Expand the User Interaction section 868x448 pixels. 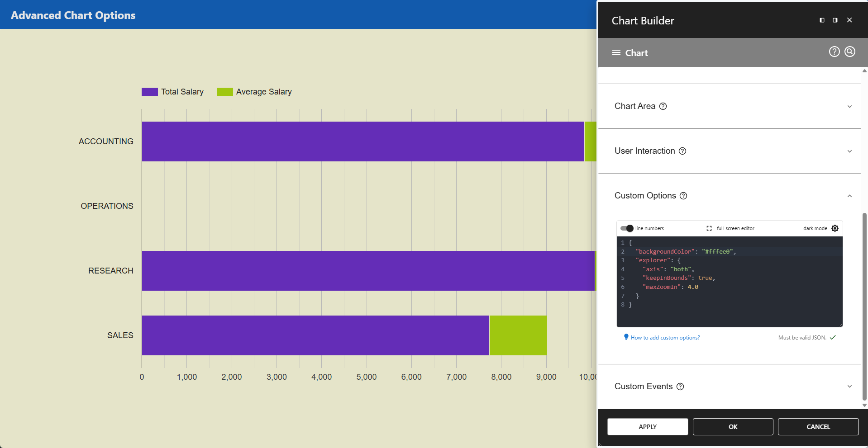[849, 151]
